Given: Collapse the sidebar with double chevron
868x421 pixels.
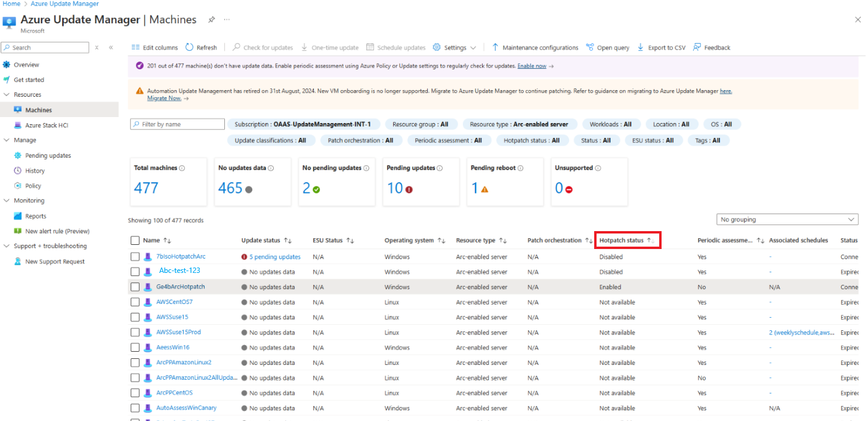Looking at the screenshot, I should [x=111, y=48].
